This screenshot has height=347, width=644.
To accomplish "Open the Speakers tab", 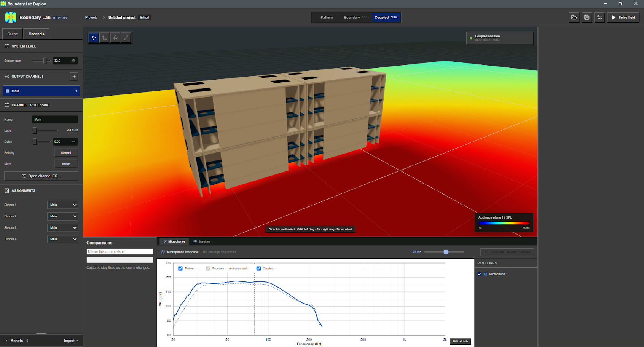I will pyautogui.click(x=202, y=241).
